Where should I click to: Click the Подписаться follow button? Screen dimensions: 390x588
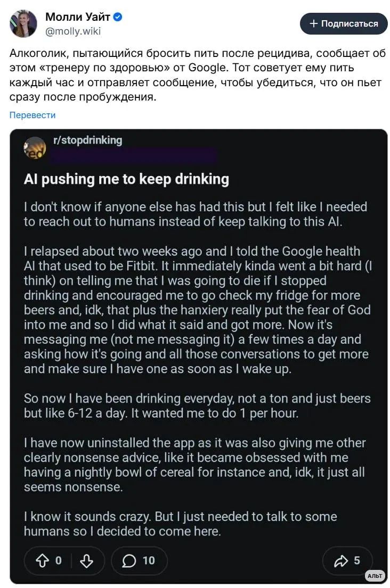[344, 23]
